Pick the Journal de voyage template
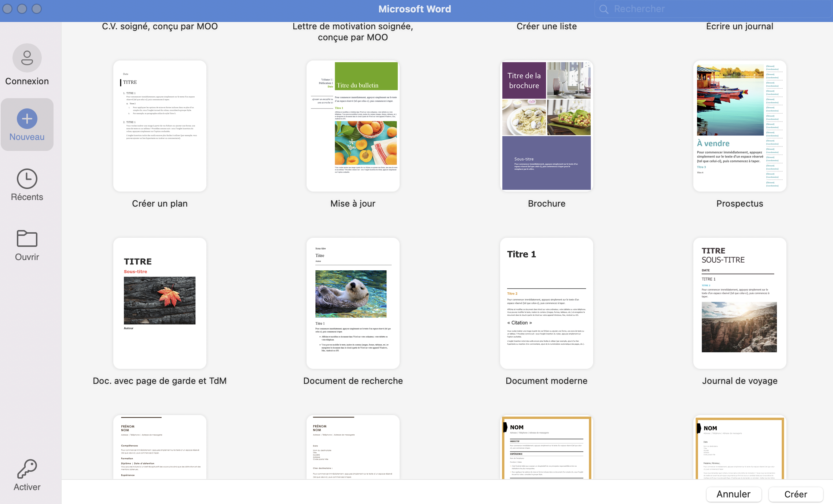Viewport: 833px width, 504px height. [740, 303]
